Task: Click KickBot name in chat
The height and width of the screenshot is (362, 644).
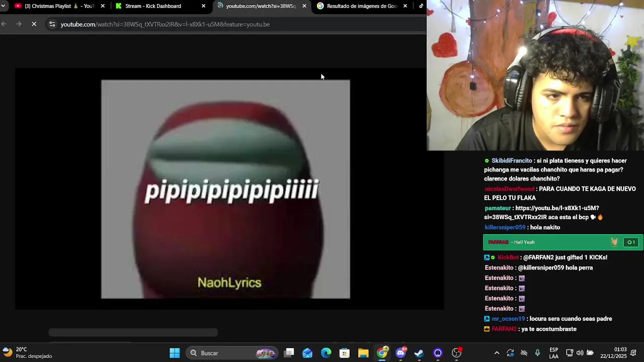Action: 508,257
